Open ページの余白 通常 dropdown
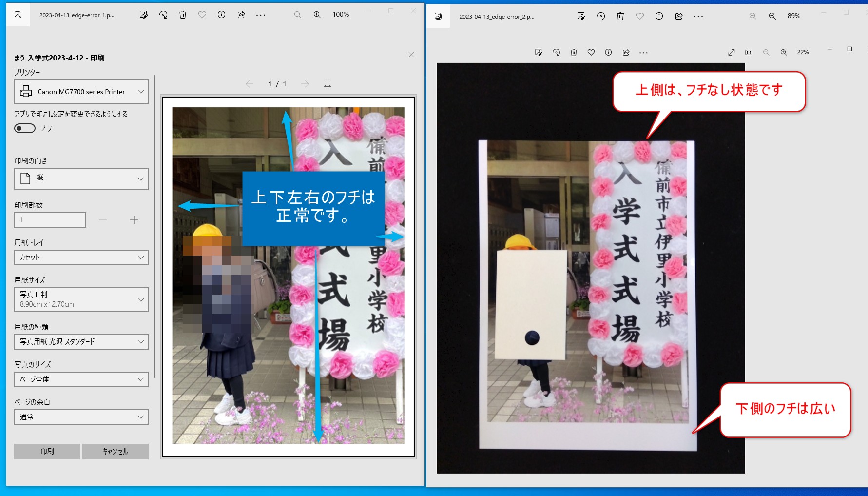This screenshot has height=496, width=868. pos(81,417)
